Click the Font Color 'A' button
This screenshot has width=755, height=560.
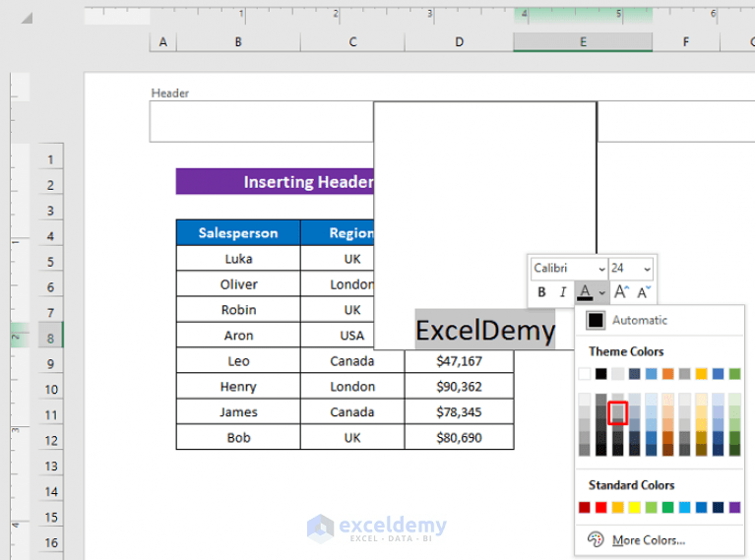tap(585, 292)
